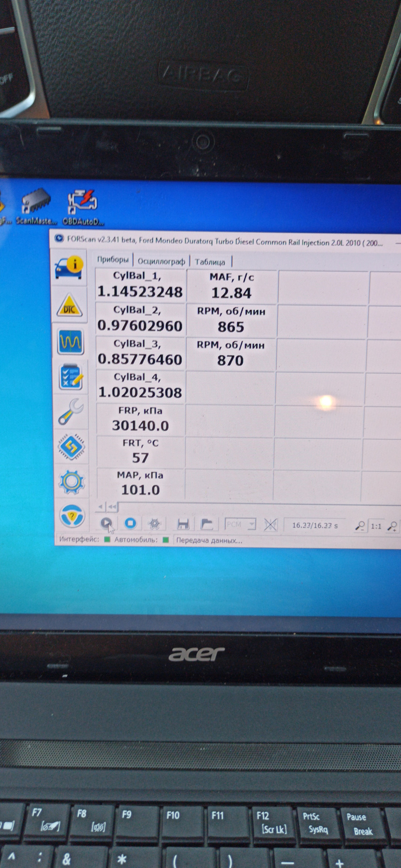This screenshot has height=868, width=401.
Task: Open the tests checklist section
Action: (x=71, y=377)
